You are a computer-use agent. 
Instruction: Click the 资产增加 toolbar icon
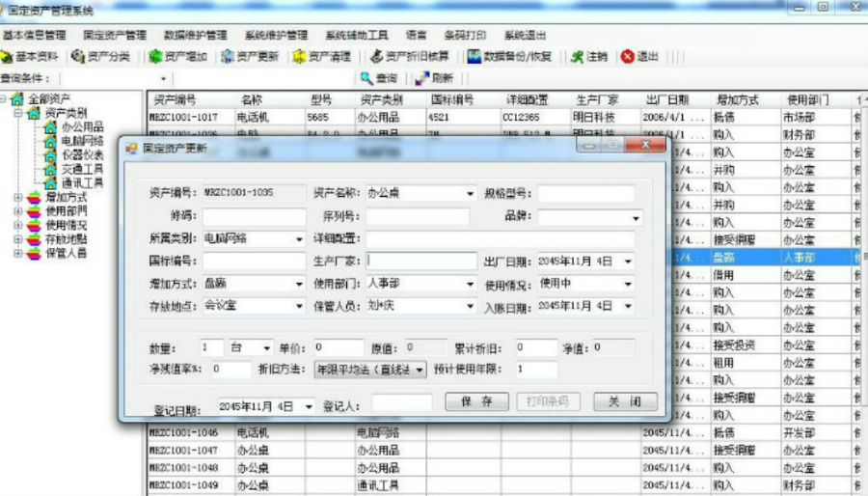(x=155, y=57)
